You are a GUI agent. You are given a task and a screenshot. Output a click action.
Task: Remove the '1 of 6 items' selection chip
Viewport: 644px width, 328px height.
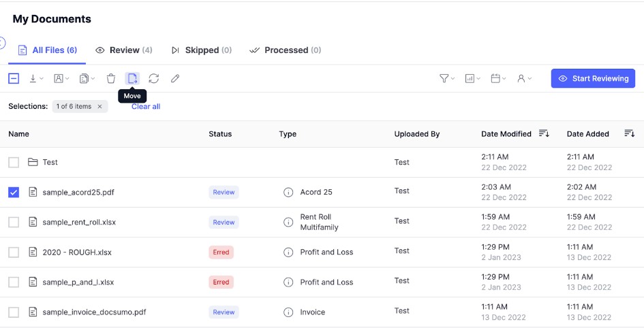click(x=99, y=107)
